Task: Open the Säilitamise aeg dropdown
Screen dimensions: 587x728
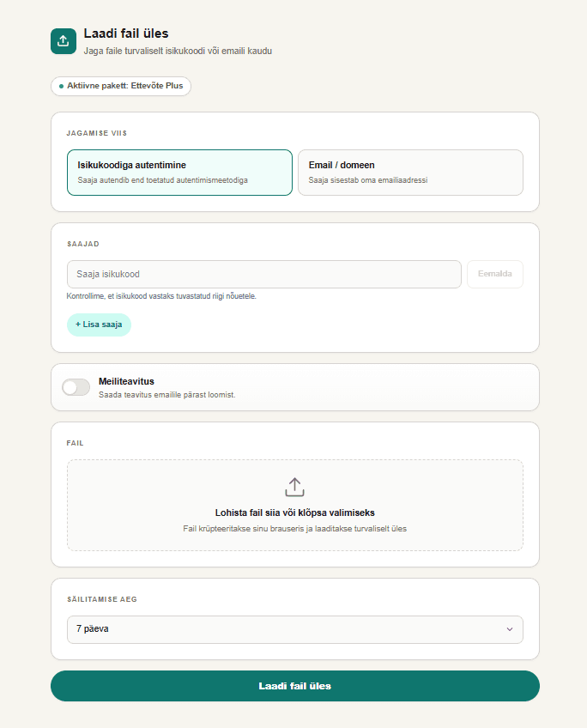Action: (295, 629)
